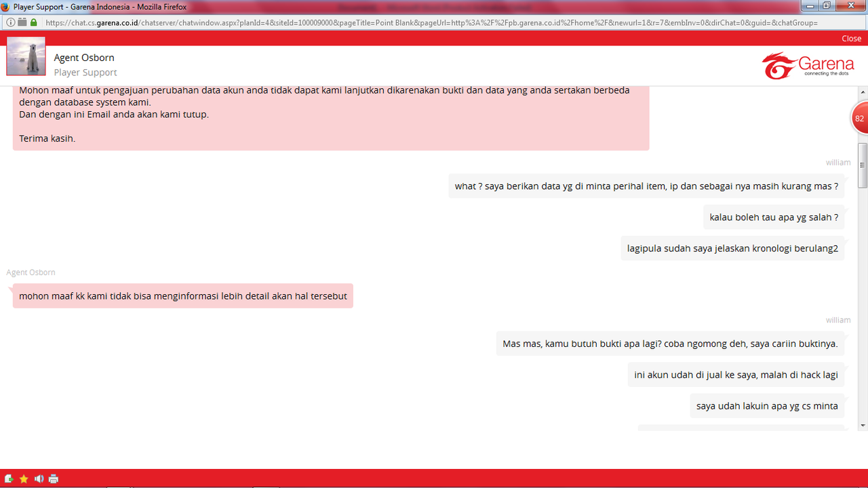Click the 'Terima kasih.' line in agent message
Image resolution: width=868 pixels, height=488 pixels.
click(47, 138)
